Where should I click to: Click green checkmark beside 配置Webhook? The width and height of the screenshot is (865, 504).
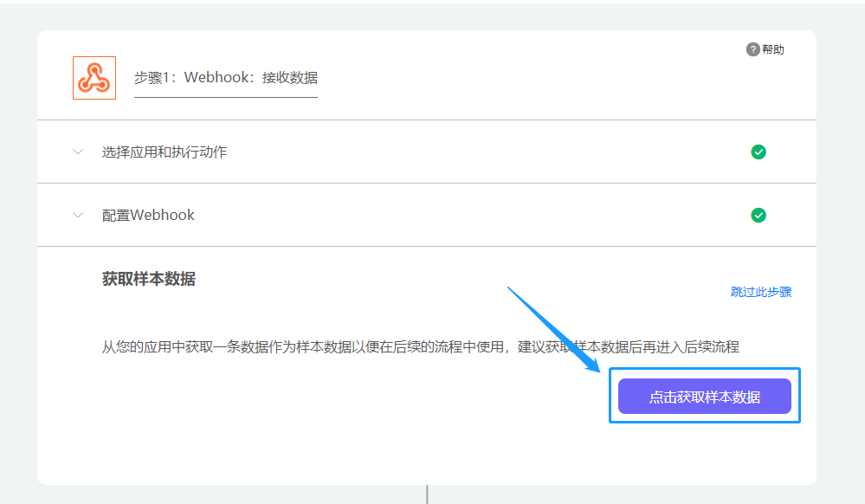point(758,215)
